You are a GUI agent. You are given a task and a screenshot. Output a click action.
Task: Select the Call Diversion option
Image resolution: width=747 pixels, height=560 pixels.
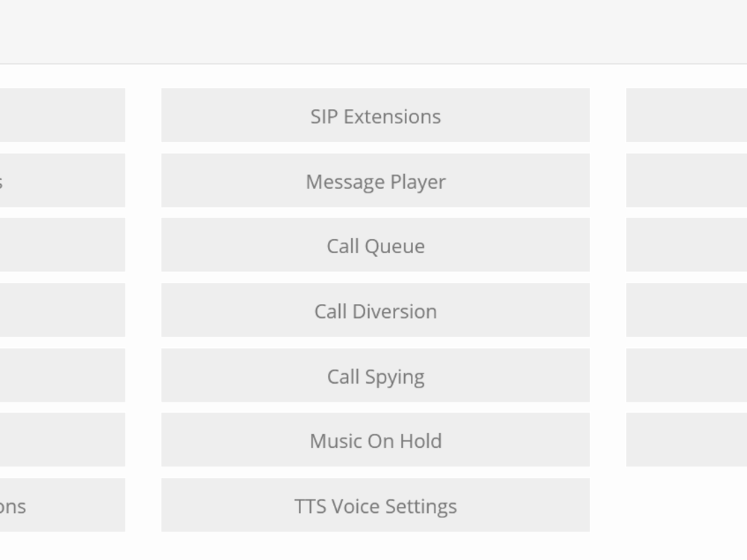[x=375, y=311]
